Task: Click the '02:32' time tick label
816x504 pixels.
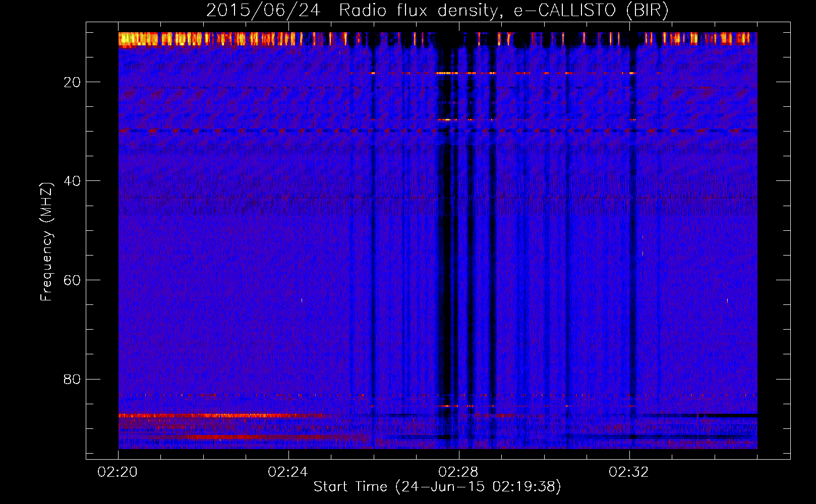Action: pos(629,472)
